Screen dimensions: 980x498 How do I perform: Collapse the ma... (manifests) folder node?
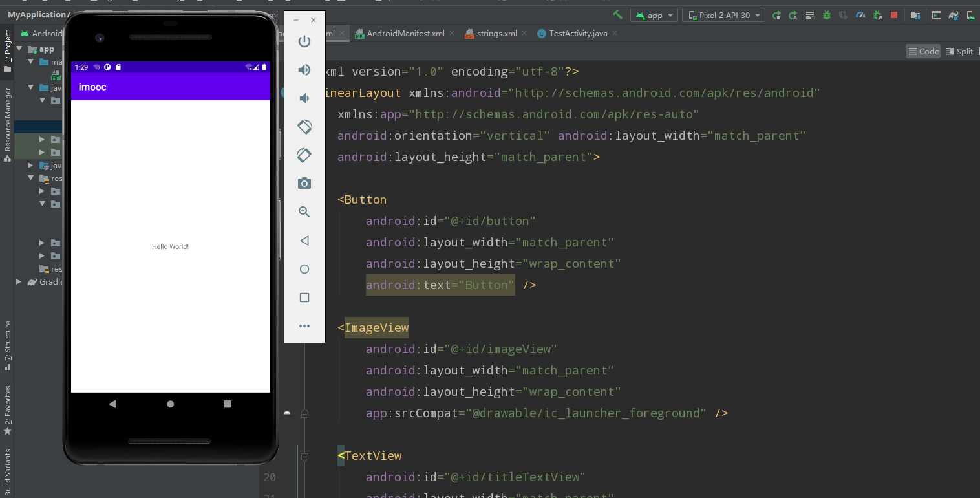pyautogui.click(x=30, y=62)
